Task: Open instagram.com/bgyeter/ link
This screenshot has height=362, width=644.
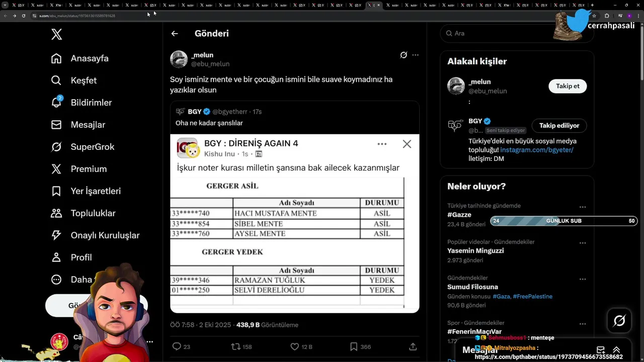Action: tap(537, 150)
